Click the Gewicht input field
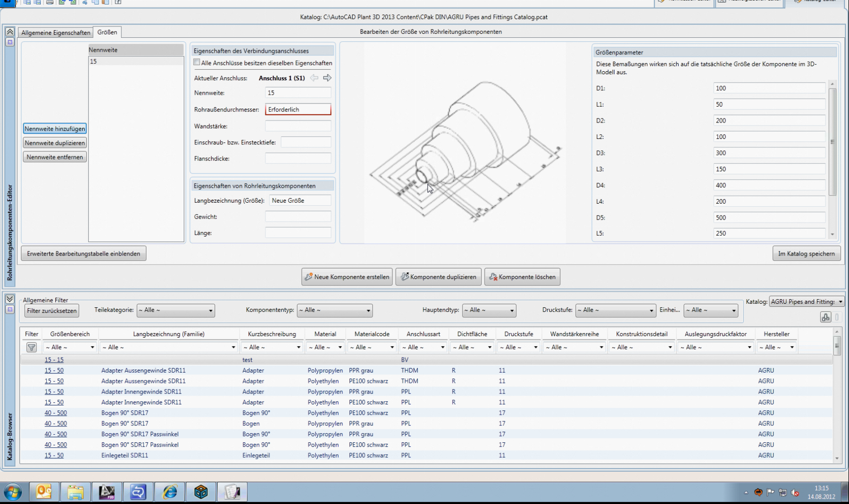Image resolution: width=849 pixels, height=504 pixels. coord(298,217)
